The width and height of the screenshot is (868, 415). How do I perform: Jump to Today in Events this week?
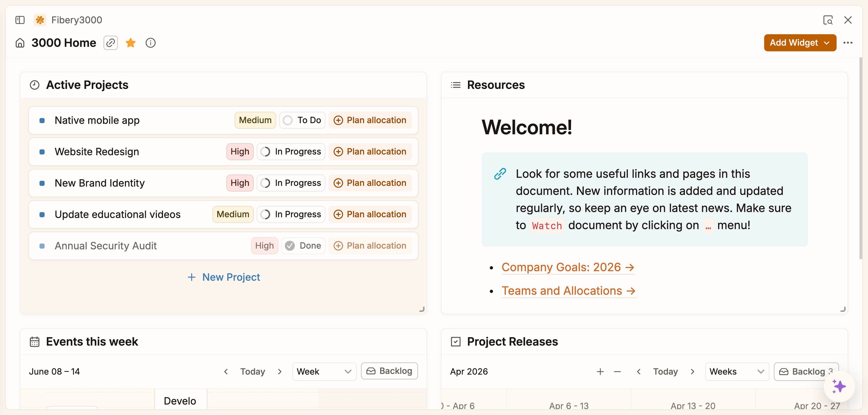[x=253, y=371]
